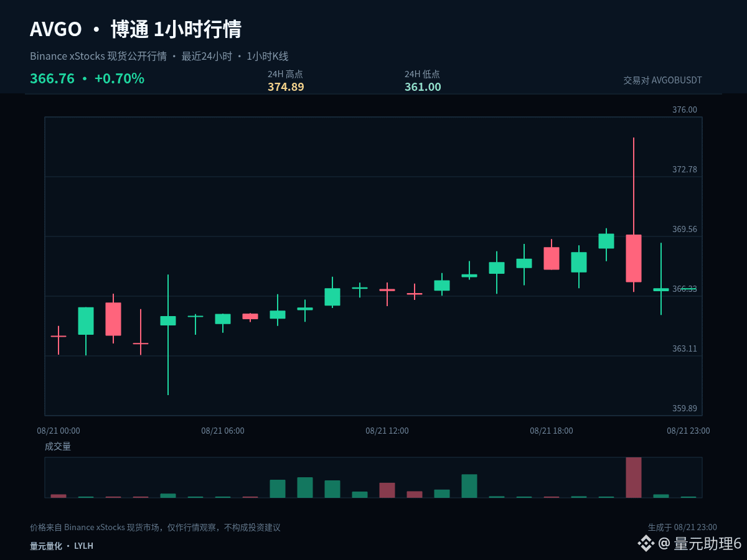The image size is (747, 560).
Task: Click the 24H low value 361.00
Action: [x=423, y=87]
